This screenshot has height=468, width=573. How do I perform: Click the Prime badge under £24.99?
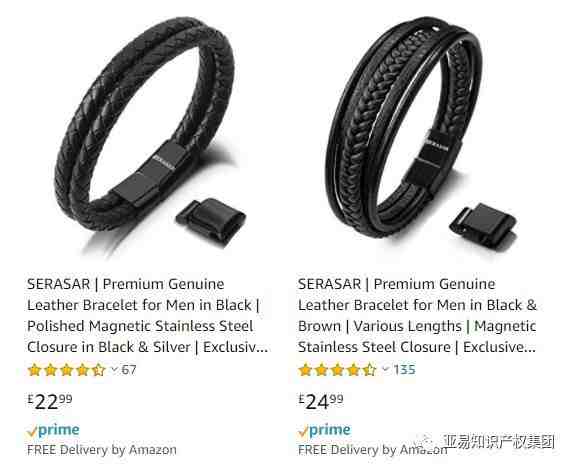(x=324, y=430)
